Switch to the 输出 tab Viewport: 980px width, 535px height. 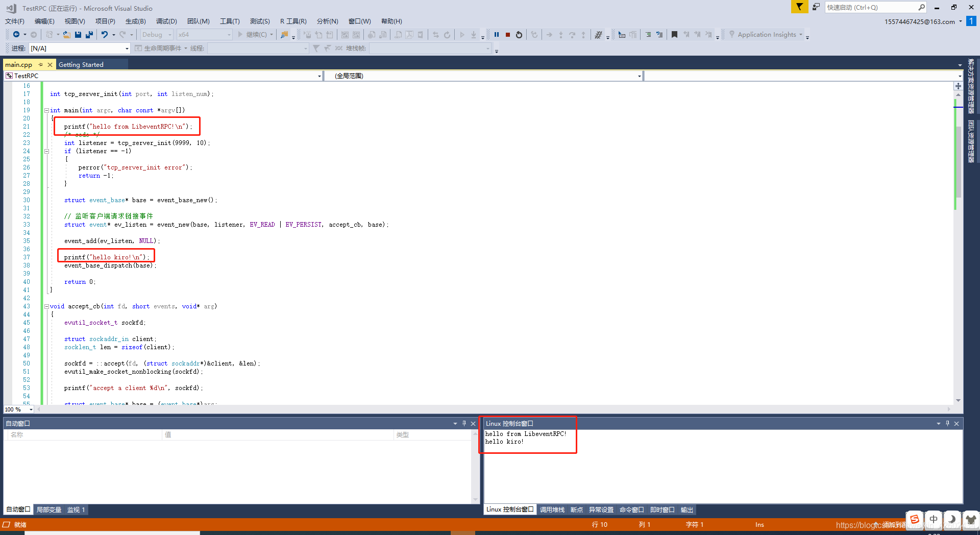pos(687,510)
